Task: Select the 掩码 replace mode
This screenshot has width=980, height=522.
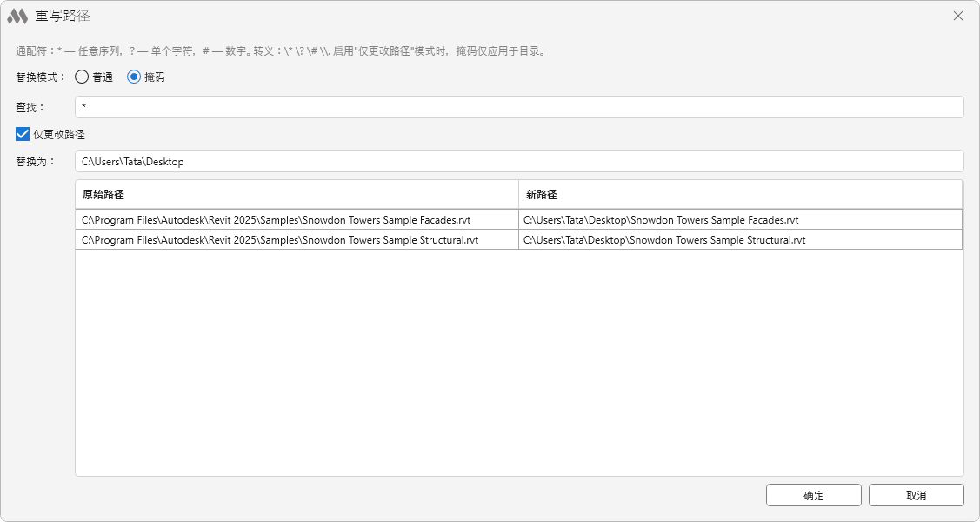Action: point(134,77)
